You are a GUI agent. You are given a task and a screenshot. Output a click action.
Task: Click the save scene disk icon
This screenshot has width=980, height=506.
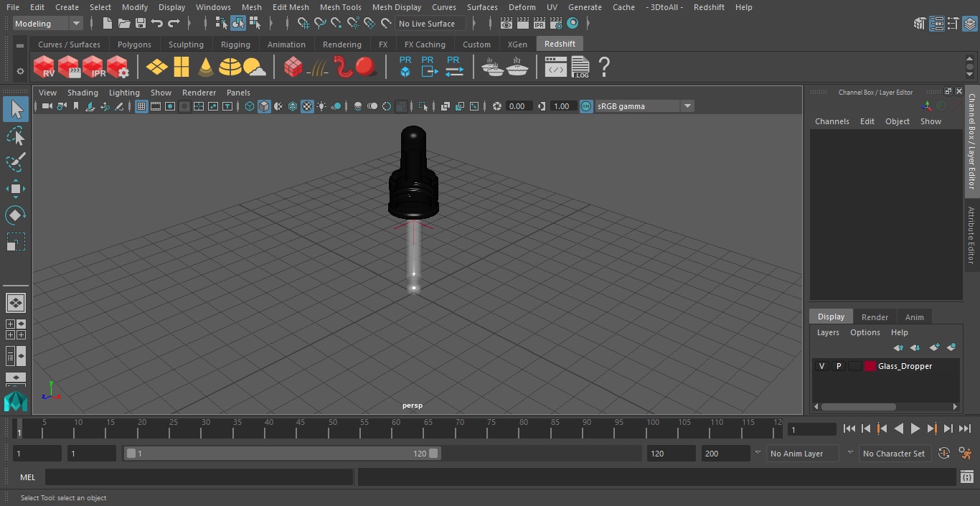pos(141,24)
